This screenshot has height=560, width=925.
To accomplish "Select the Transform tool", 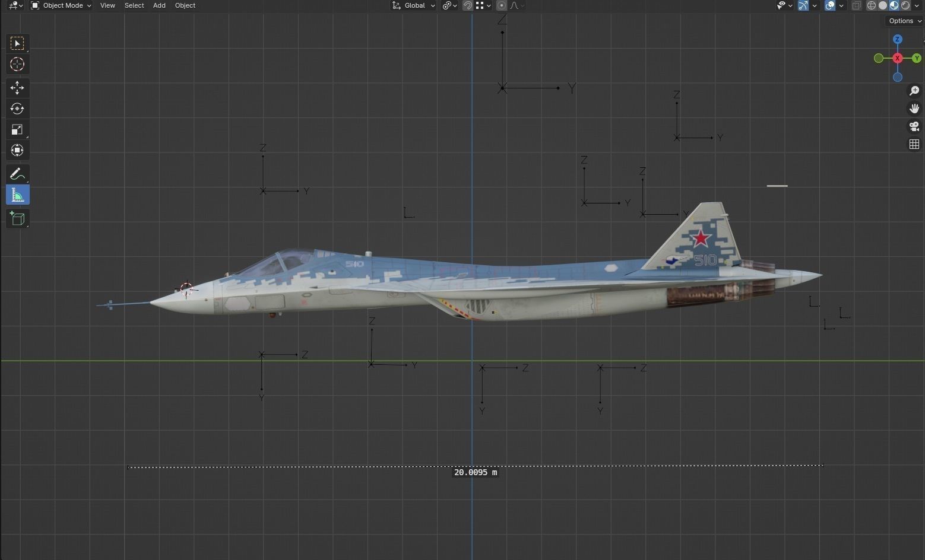I will coord(17,150).
